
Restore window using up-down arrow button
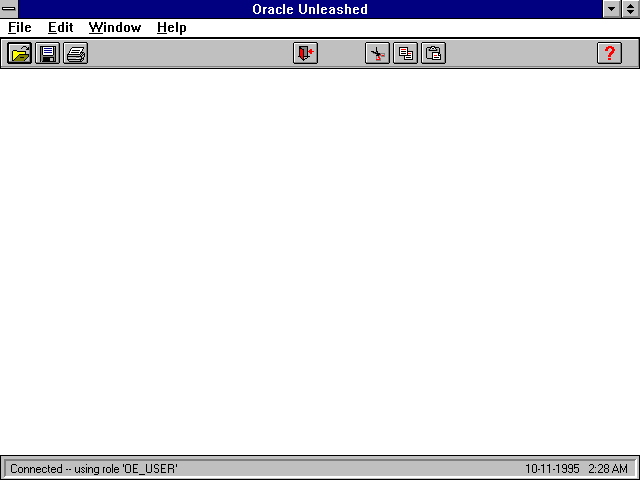click(x=630, y=9)
